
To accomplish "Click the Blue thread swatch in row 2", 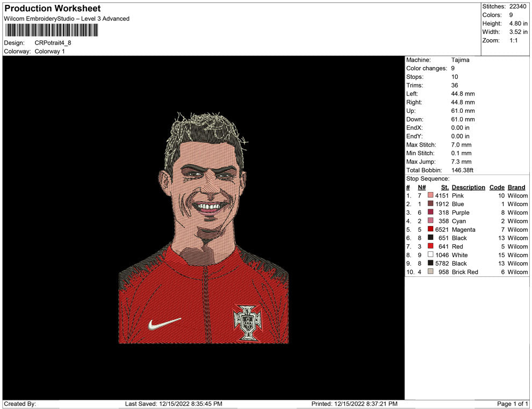I will click(x=430, y=203).
